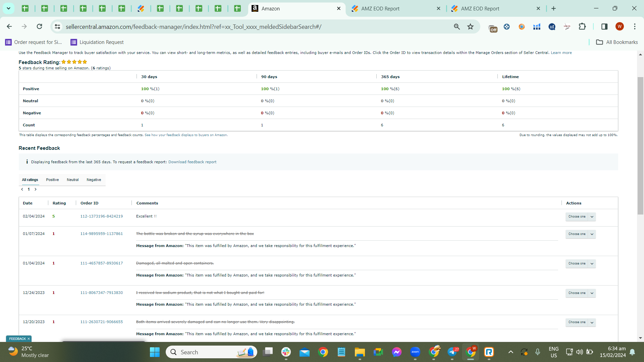Click See how your feedback displays link
Viewport: 644px width, 362px height.
pos(186,135)
